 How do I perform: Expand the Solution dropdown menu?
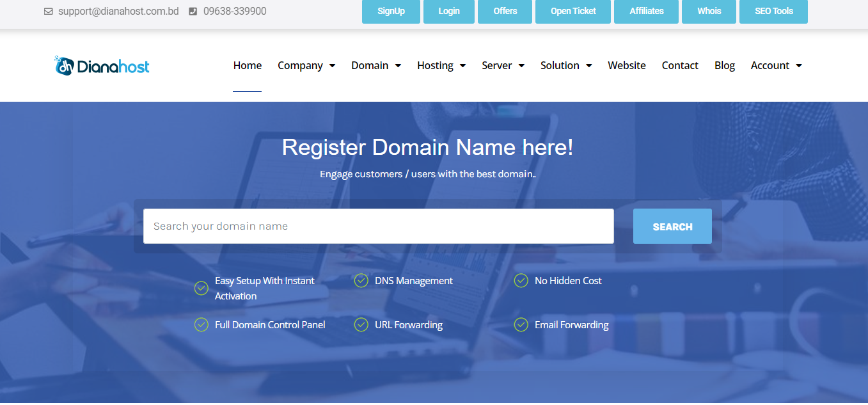click(x=566, y=65)
